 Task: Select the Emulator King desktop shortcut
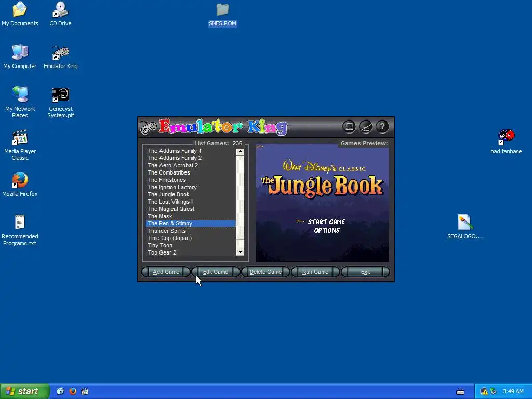[x=60, y=57]
